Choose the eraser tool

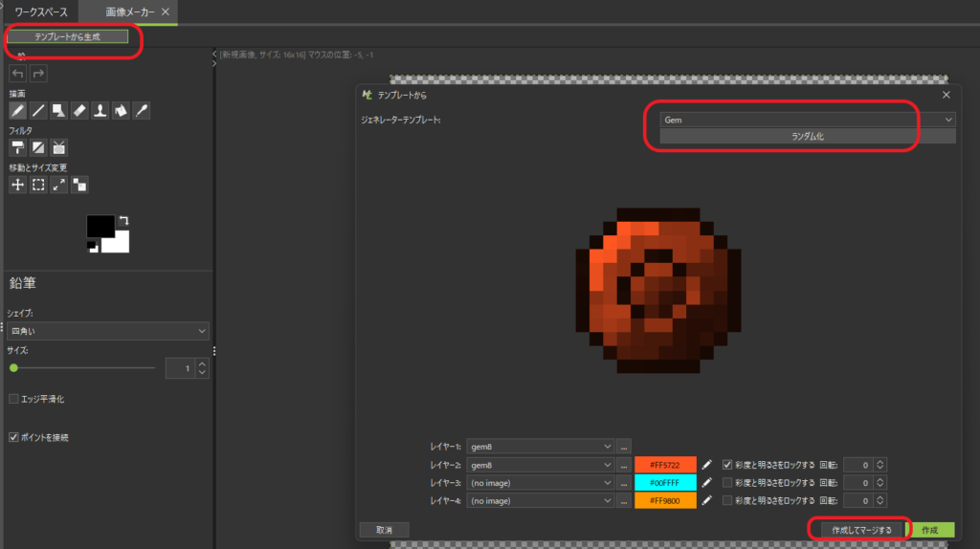click(x=79, y=112)
